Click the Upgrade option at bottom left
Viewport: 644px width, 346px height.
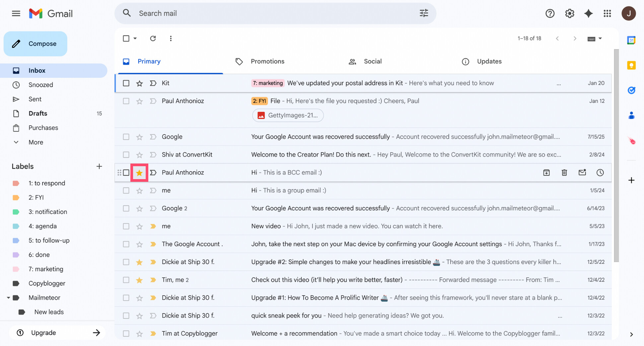(x=43, y=332)
